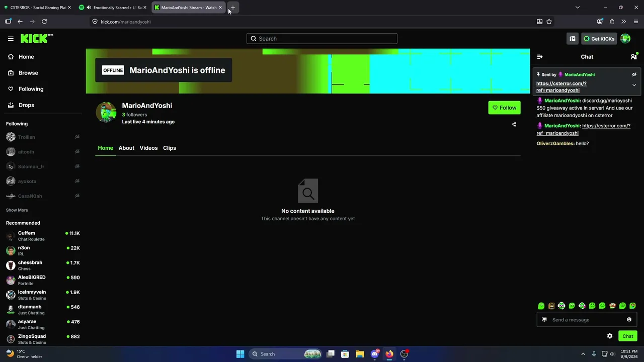Open followed channel Trollian
Viewport: 644px width, 362px height.
click(x=43, y=137)
